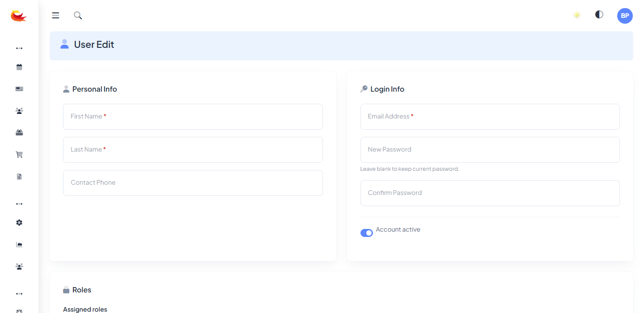Click the Account active label

[x=398, y=229]
